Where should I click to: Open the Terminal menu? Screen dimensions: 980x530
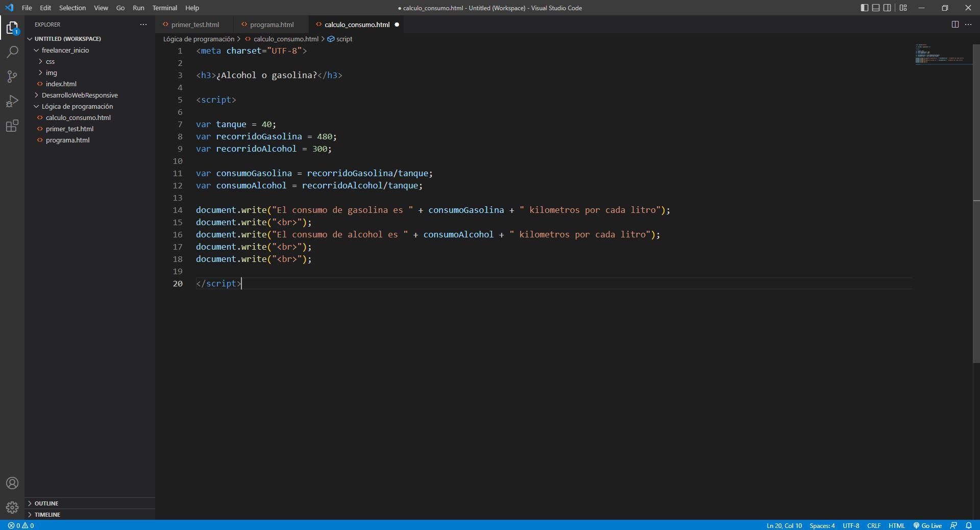point(164,8)
